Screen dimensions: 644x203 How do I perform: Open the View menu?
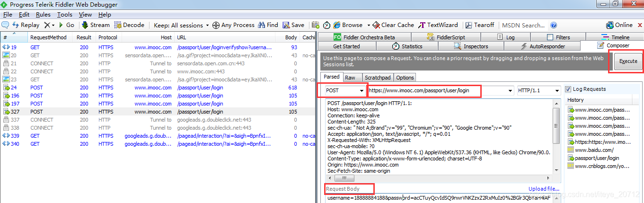coord(85,15)
